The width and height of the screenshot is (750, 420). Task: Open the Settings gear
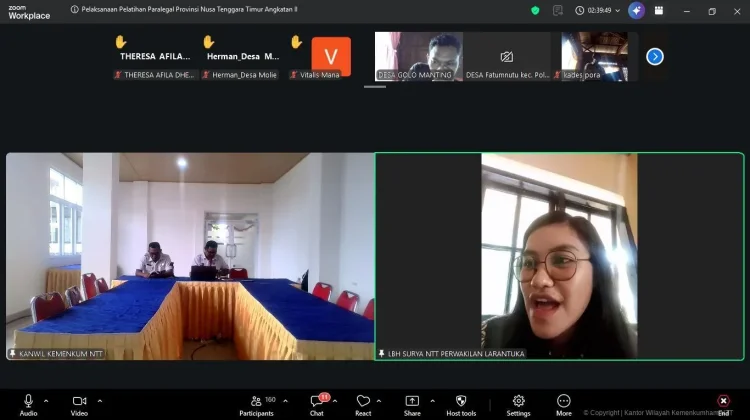(x=518, y=402)
